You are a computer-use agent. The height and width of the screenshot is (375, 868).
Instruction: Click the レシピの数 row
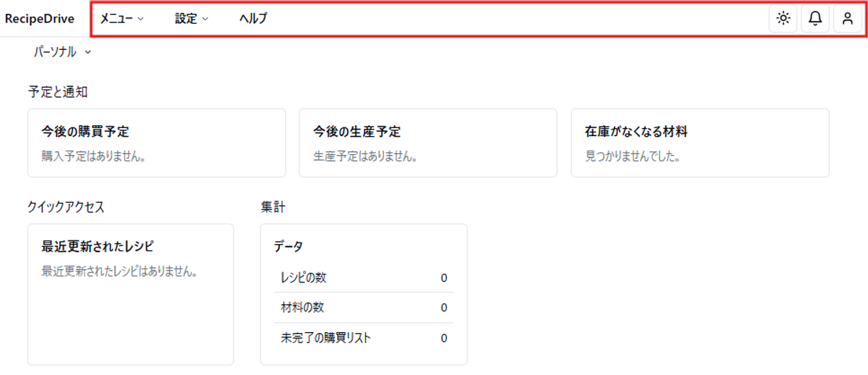(x=364, y=277)
